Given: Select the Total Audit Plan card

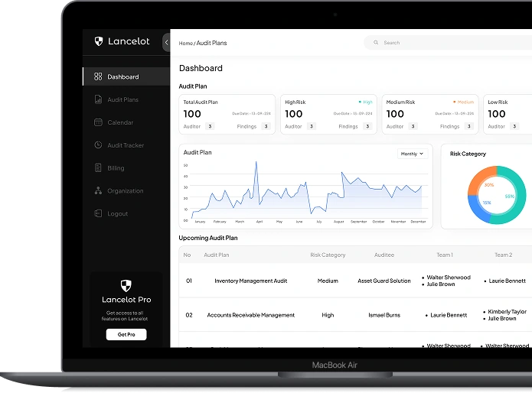Looking at the screenshot, I should (227, 114).
